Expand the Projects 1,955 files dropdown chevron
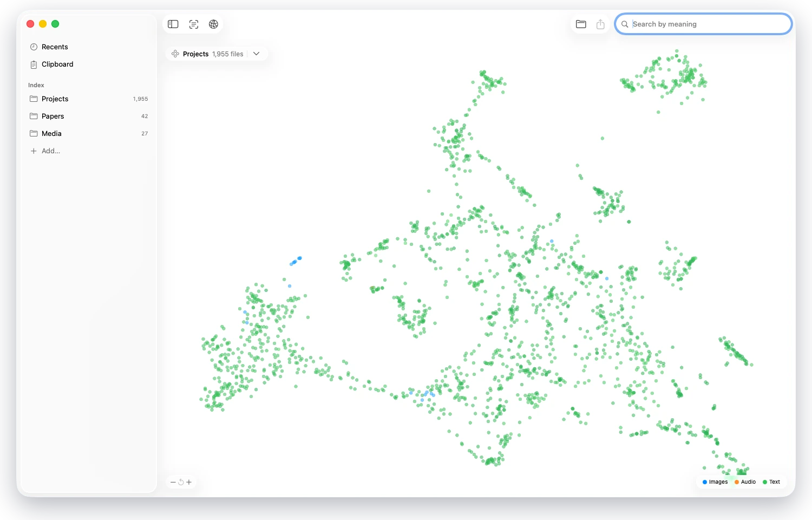The image size is (812, 520). click(x=257, y=54)
